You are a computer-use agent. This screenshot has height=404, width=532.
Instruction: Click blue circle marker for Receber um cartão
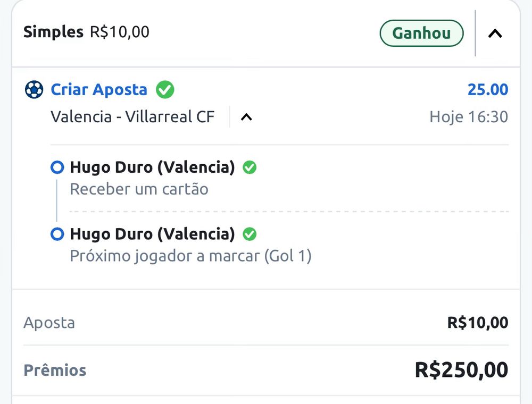[57, 168]
